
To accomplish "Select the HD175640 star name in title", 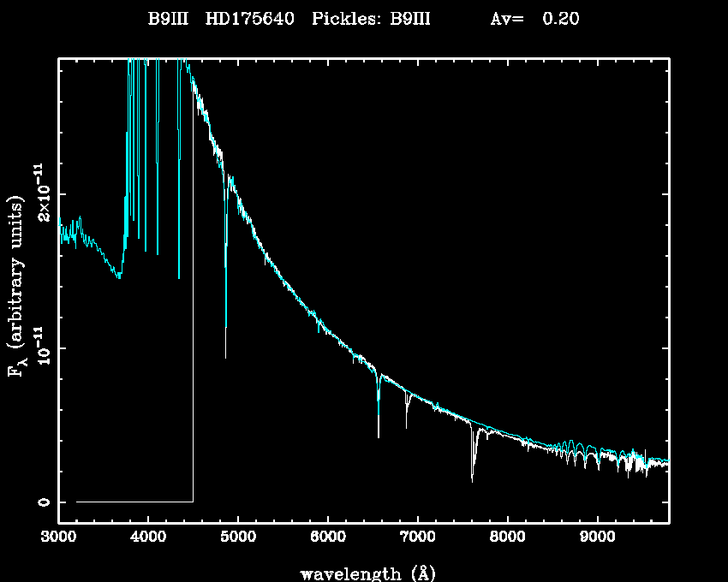I will [251, 18].
